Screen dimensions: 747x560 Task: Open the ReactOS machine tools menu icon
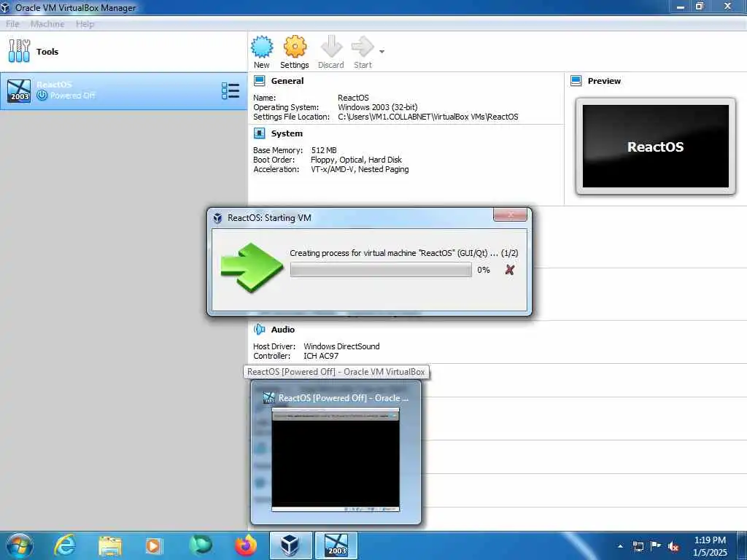click(230, 91)
